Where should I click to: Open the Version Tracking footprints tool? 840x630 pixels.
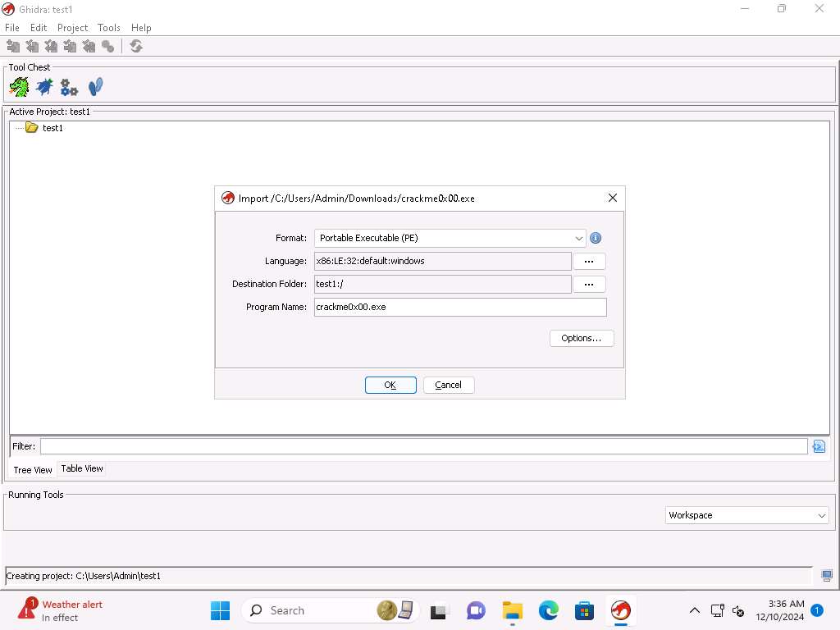[x=95, y=86]
